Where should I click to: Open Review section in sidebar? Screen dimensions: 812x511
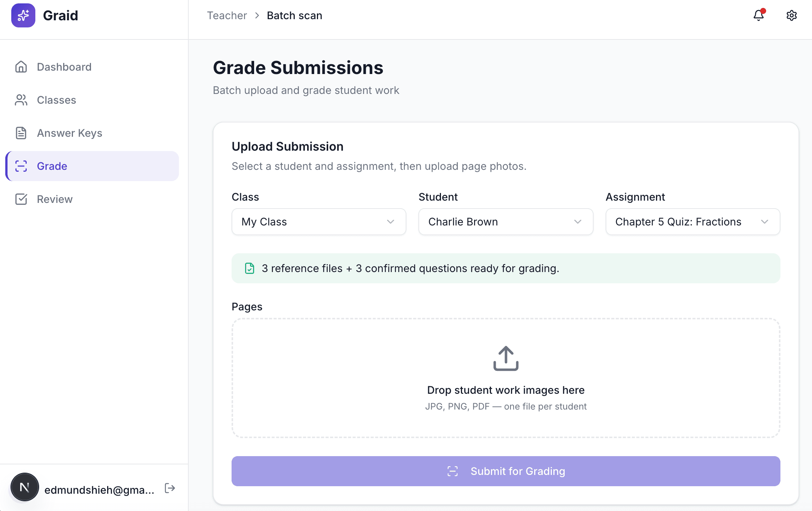point(55,199)
